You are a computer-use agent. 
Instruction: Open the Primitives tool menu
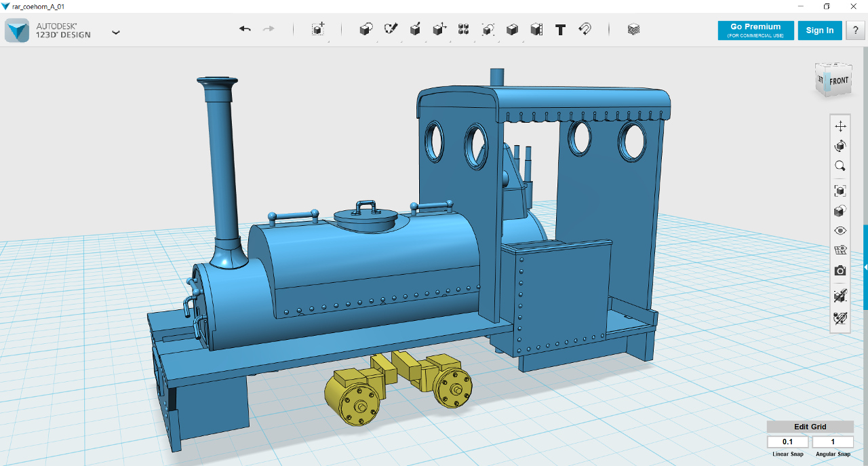point(366,29)
